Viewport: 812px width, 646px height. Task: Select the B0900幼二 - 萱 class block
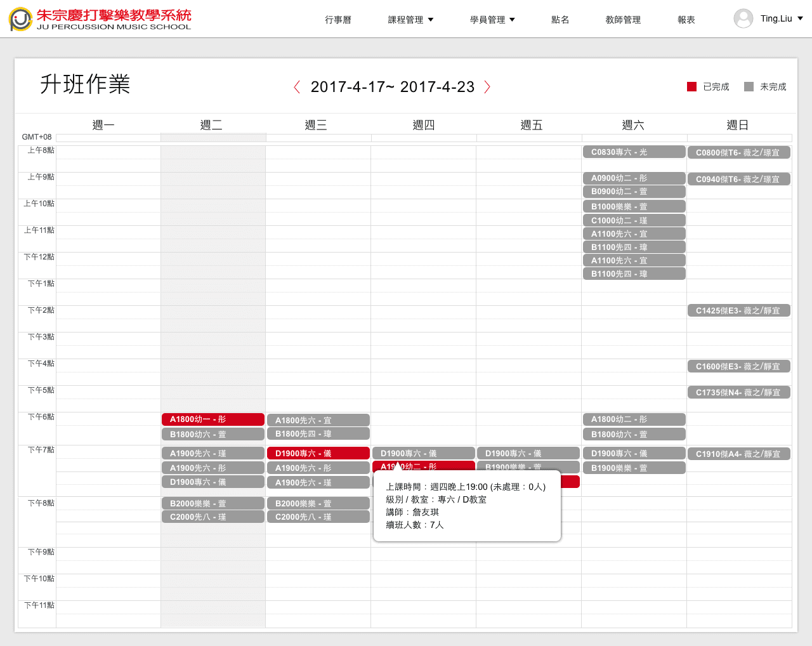click(634, 192)
